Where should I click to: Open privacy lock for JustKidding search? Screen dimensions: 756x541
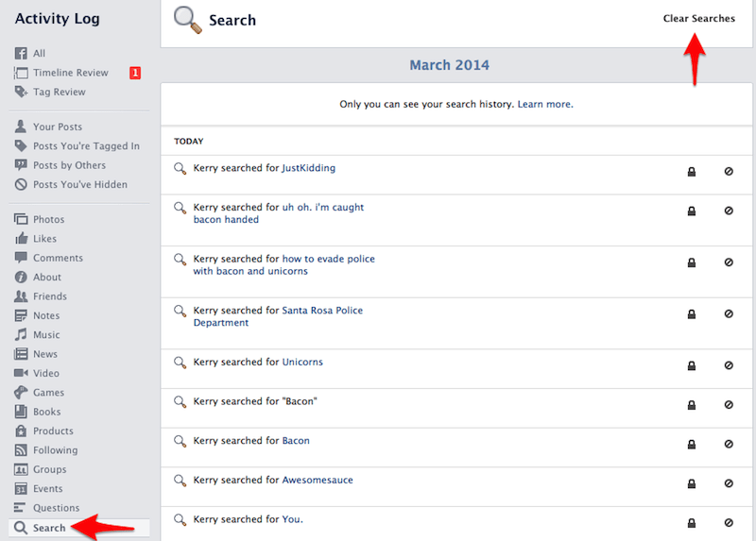click(692, 172)
